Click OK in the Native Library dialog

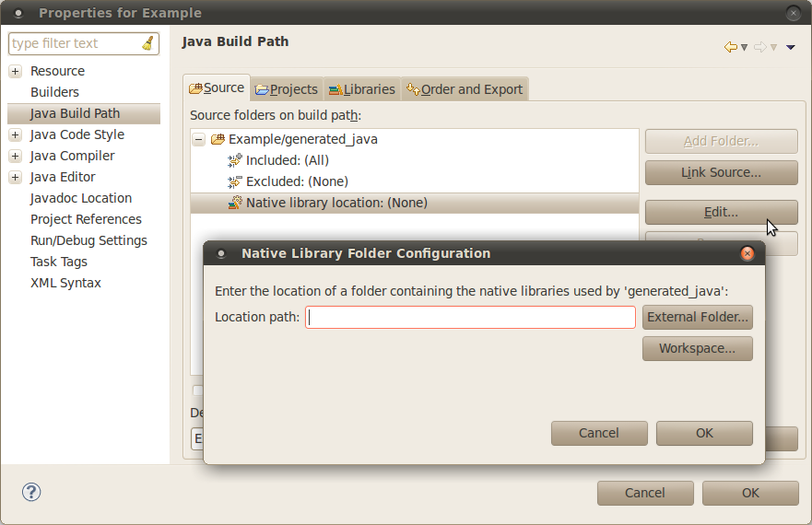tap(704, 433)
